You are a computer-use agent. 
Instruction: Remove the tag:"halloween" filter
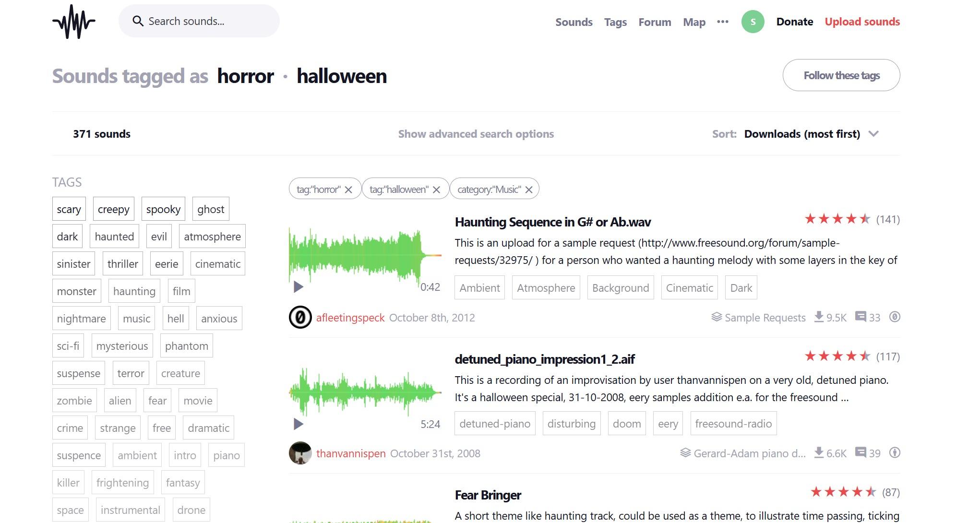point(436,190)
